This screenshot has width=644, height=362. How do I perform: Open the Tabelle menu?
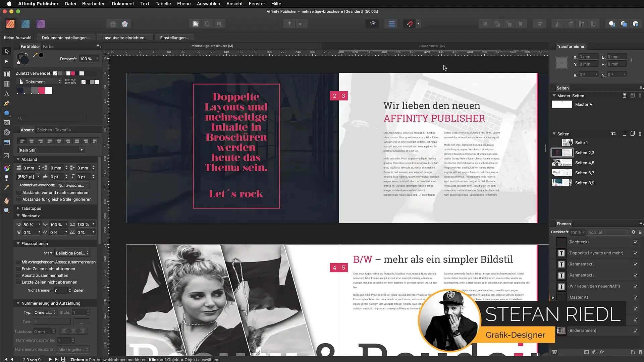tap(163, 4)
